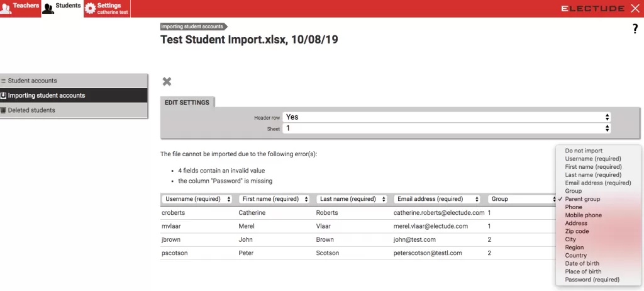
Task: Select Importing student accounts sidebar item
Action: [74, 96]
